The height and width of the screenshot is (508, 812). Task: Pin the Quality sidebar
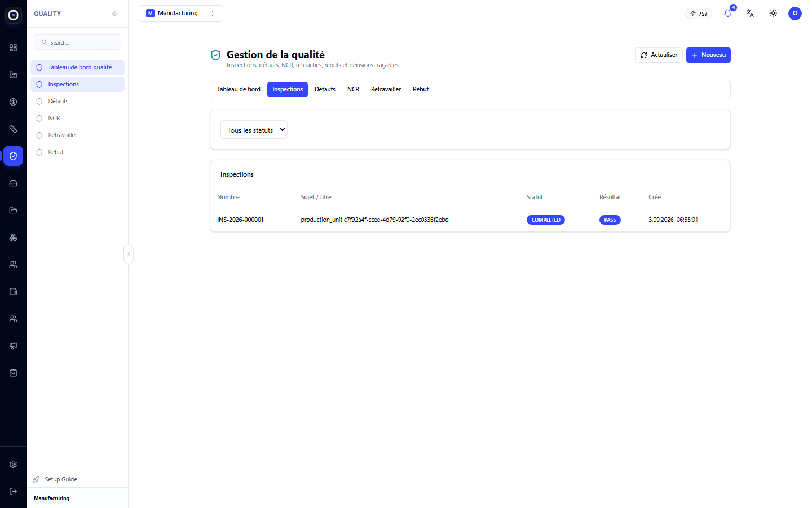tap(115, 14)
